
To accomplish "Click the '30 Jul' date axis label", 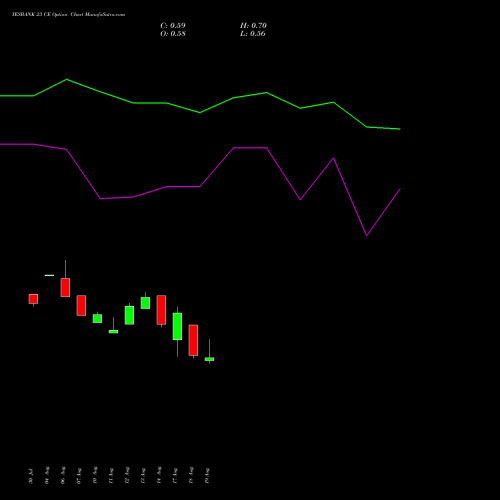I will click(31, 476).
